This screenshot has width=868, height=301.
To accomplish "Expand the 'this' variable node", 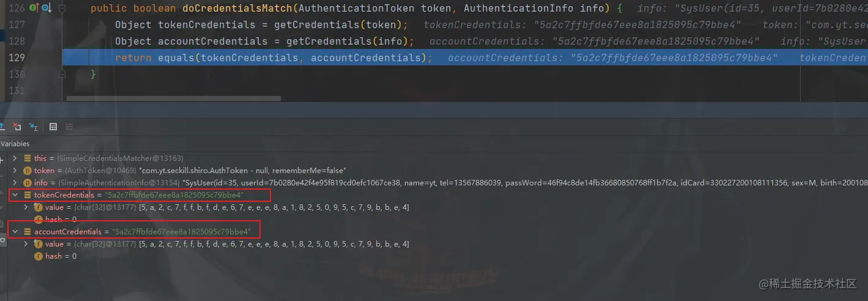I will click(x=15, y=158).
